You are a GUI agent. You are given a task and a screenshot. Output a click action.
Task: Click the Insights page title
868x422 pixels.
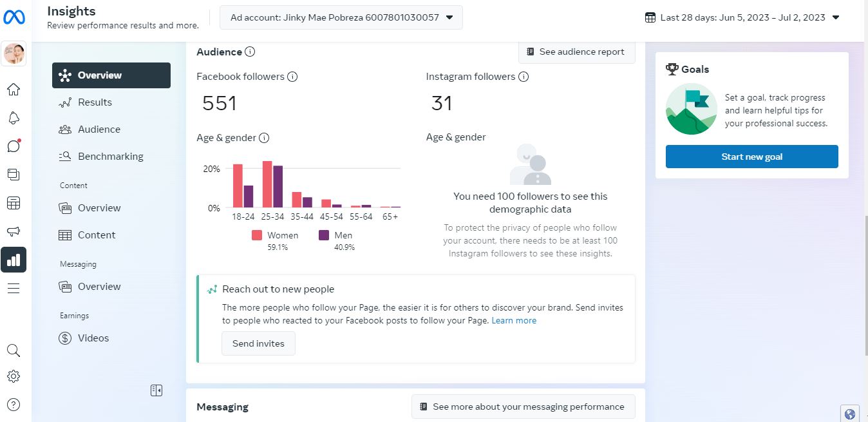[x=71, y=11]
